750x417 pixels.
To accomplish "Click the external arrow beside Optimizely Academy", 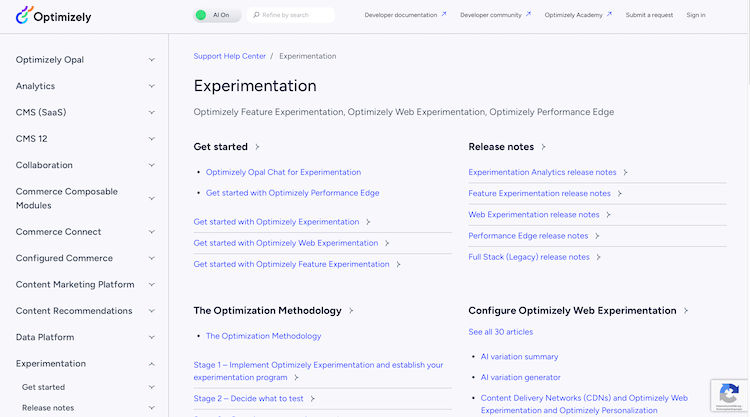I will [609, 14].
